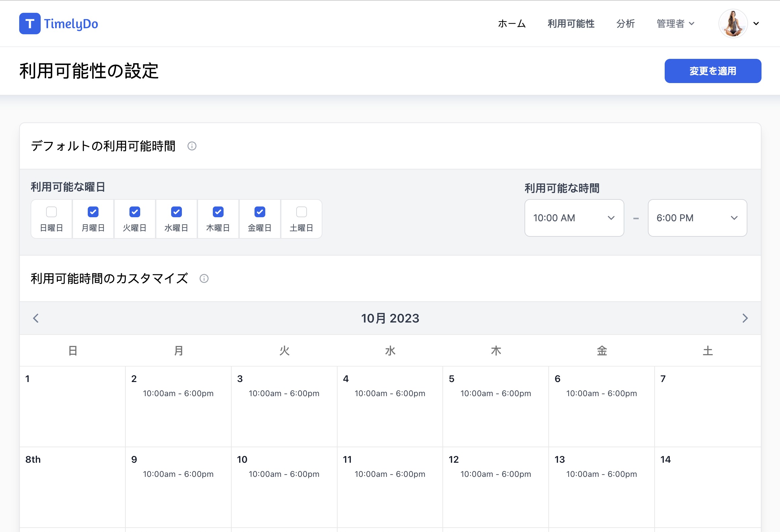Click the 変更を適用 button

click(713, 71)
